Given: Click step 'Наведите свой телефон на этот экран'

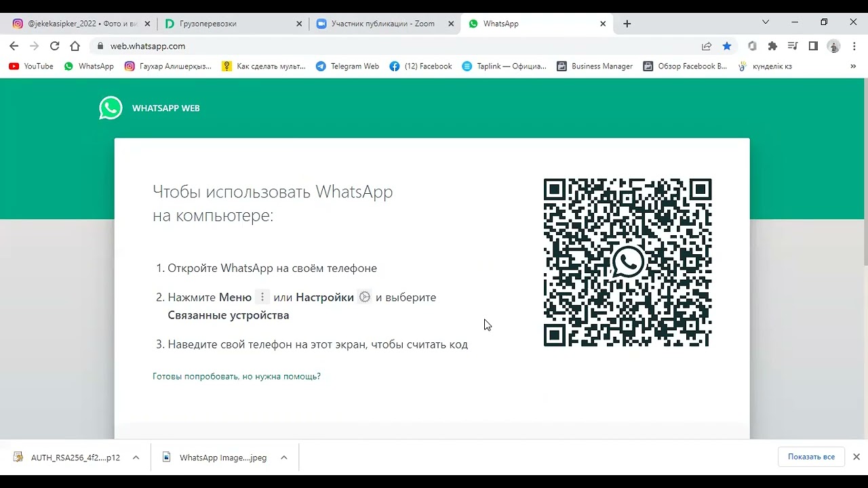Looking at the screenshot, I should click(317, 344).
